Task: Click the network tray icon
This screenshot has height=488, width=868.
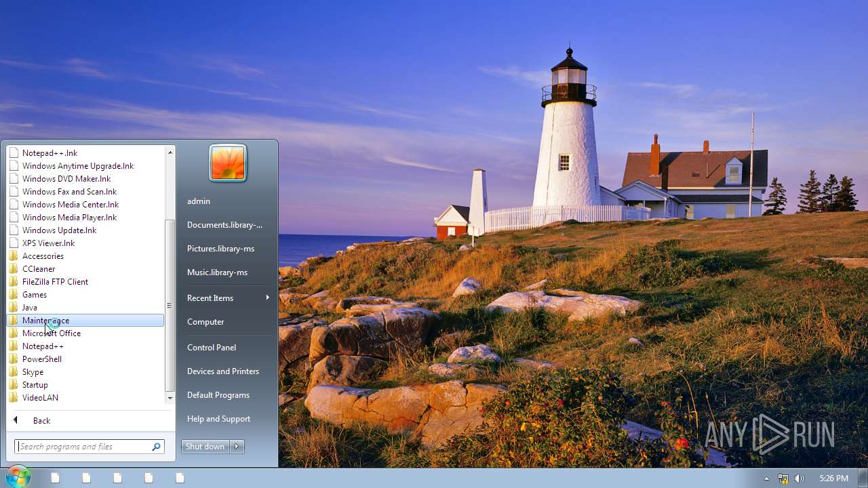Action: pos(783,479)
